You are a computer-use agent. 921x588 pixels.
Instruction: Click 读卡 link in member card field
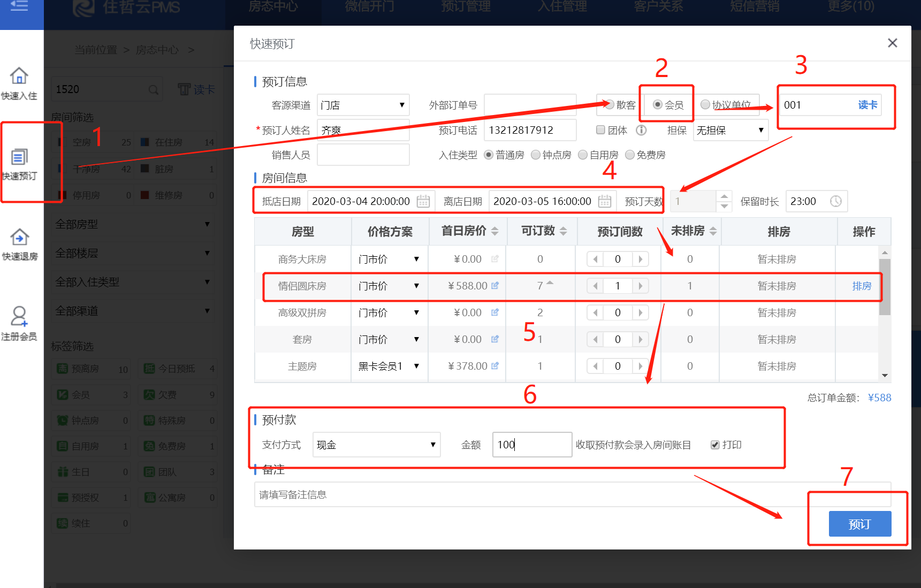coord(867,105)
